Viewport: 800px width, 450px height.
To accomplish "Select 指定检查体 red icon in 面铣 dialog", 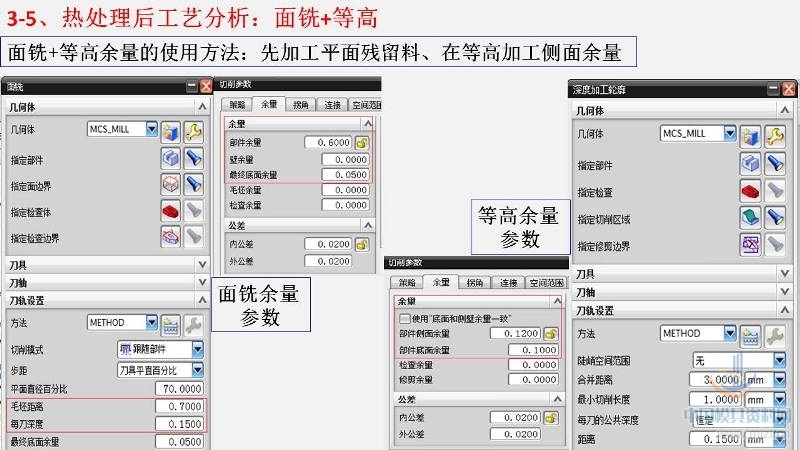I will click(x=171, y=211).
